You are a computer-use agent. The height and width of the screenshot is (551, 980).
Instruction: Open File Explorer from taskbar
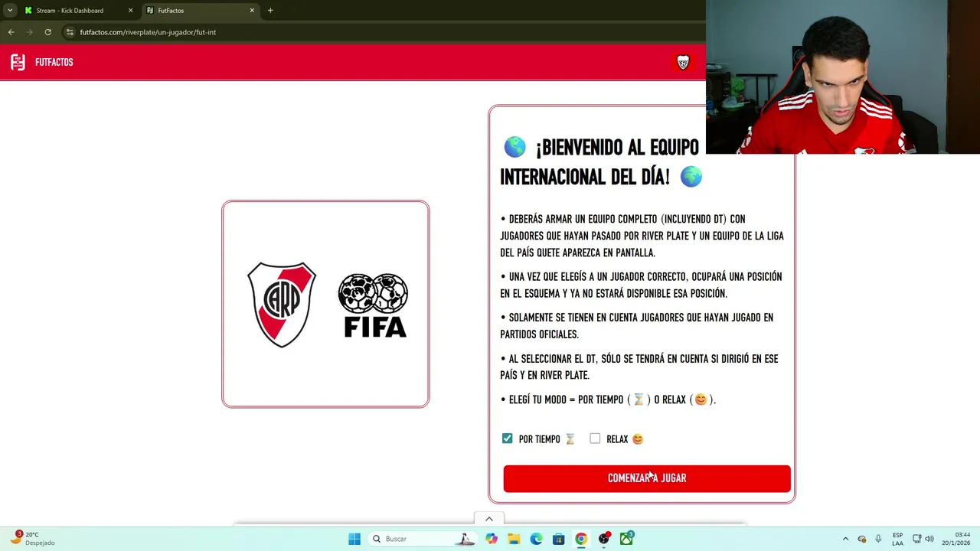(514, 539)
